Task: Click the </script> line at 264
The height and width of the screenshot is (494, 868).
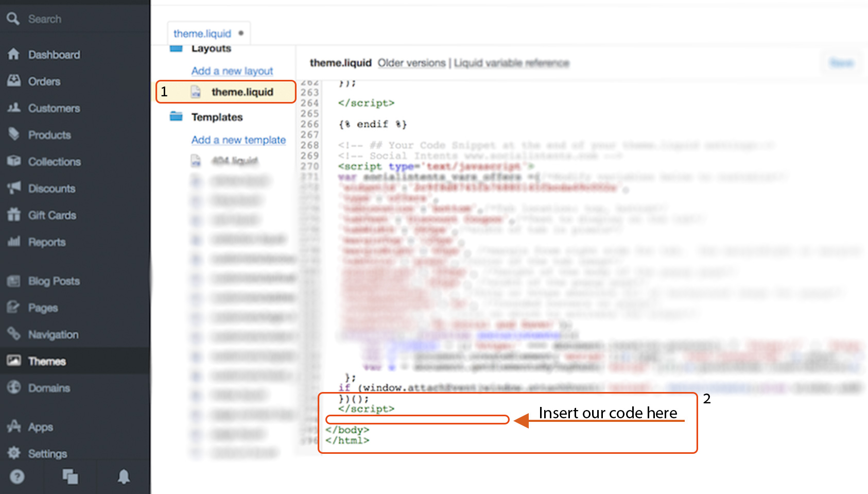Action: point(366,103)
